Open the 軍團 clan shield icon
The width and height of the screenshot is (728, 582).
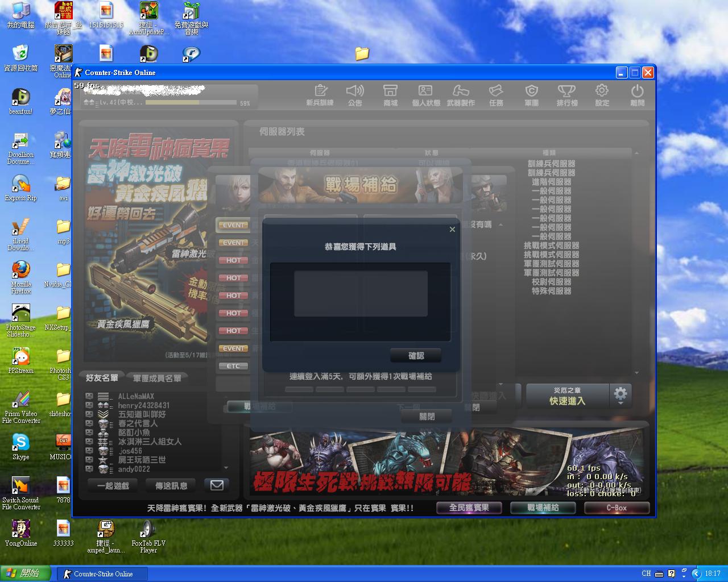pyautogui.click(x=531, y=95)
